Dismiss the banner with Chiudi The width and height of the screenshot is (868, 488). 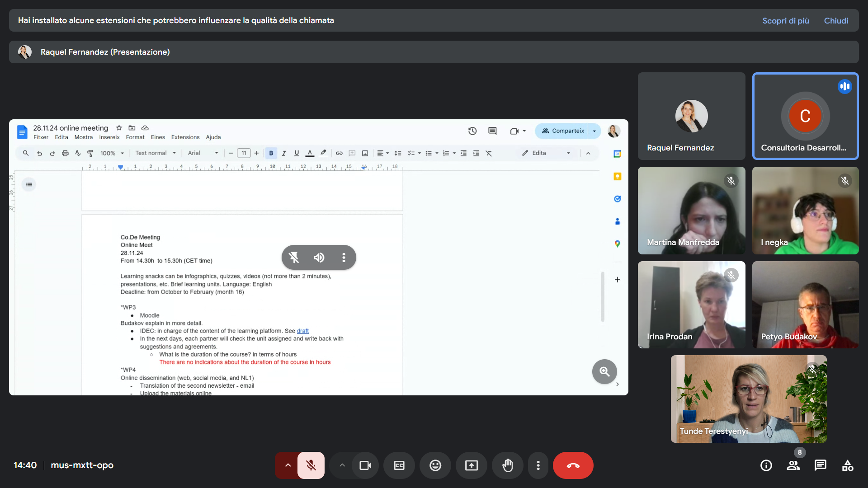coord(836,21)
